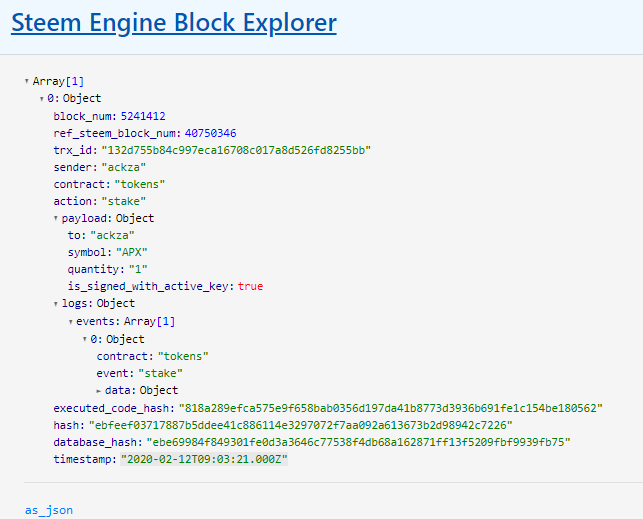
Task: Click the block_num key label
Action: (85, 116)
